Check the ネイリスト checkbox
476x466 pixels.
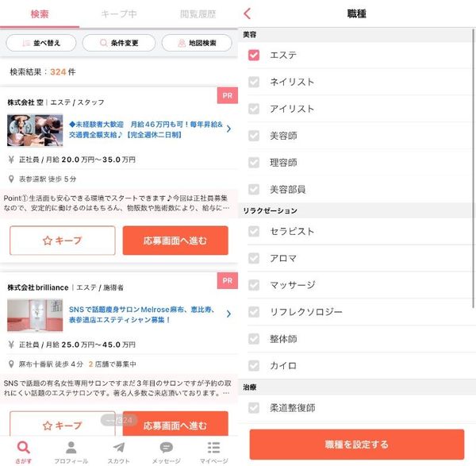pyautogui.click(x=254, y=82)
